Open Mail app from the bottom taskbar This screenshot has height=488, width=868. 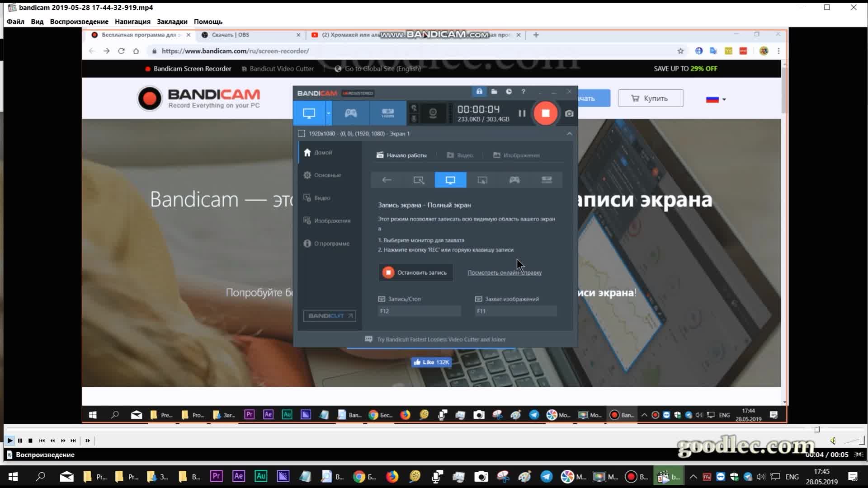click(x=66, y=476)
